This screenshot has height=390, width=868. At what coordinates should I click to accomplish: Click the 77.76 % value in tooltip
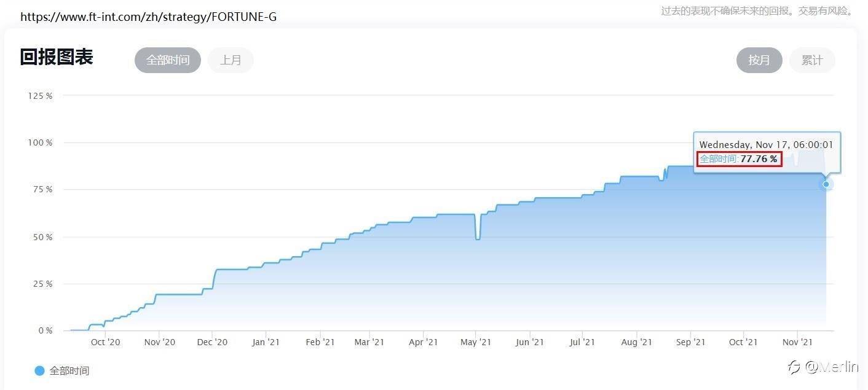pyautogui.click(x=759, y=159)
